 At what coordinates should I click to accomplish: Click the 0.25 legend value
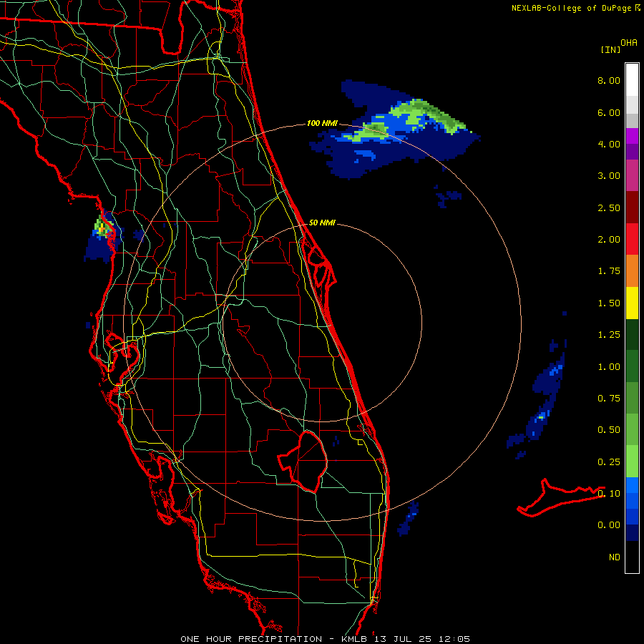(609, 462)
